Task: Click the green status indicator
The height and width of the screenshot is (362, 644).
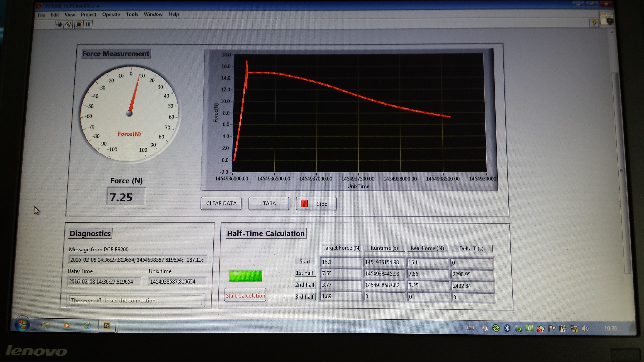Action: 246,276
